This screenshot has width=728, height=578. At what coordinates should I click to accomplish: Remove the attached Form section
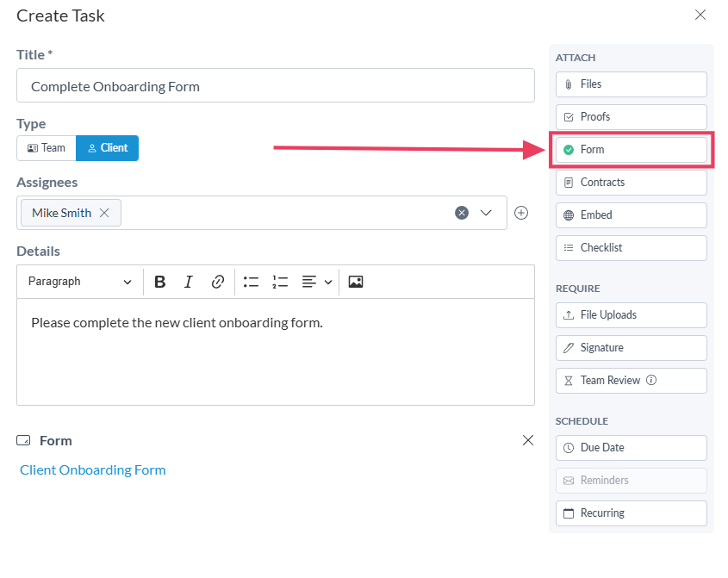pyautogui.click(x=528, y=440)
